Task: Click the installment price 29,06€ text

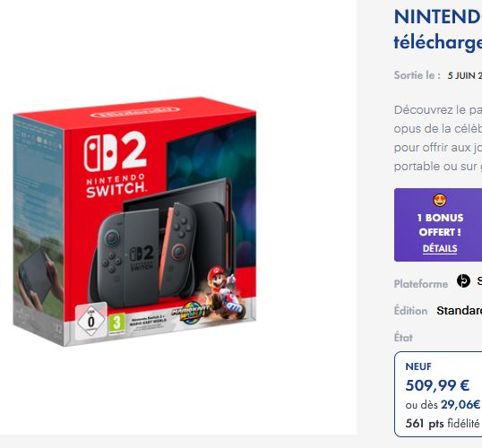Action: point(460,405)
